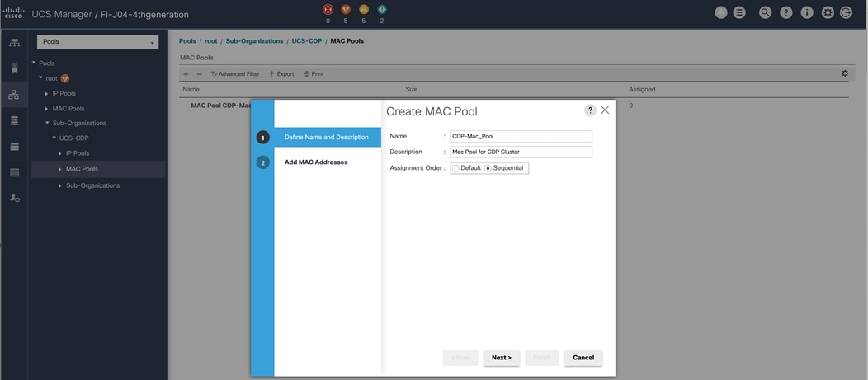Select UCS-CDP MAC Pools tree label
Image resolution: width=868 pixels, height=380 pixels.
pyautogui.click(x=82, y=169)
